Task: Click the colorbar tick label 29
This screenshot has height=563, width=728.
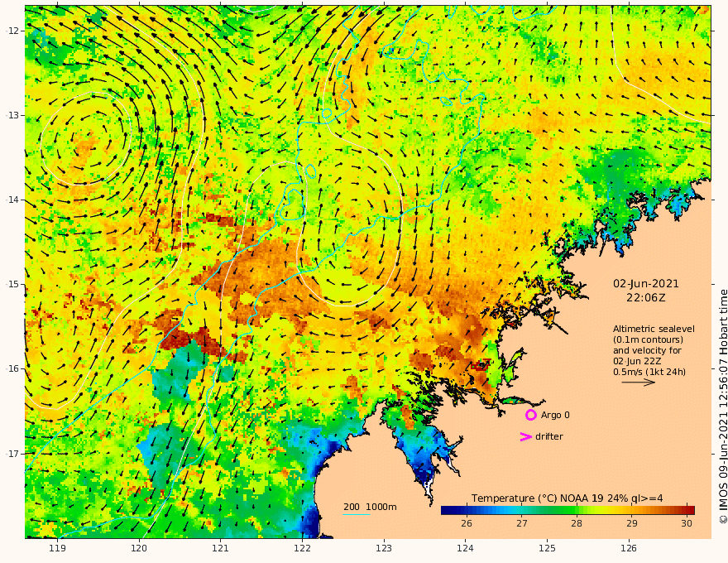Action: click(x=631, y=523)
